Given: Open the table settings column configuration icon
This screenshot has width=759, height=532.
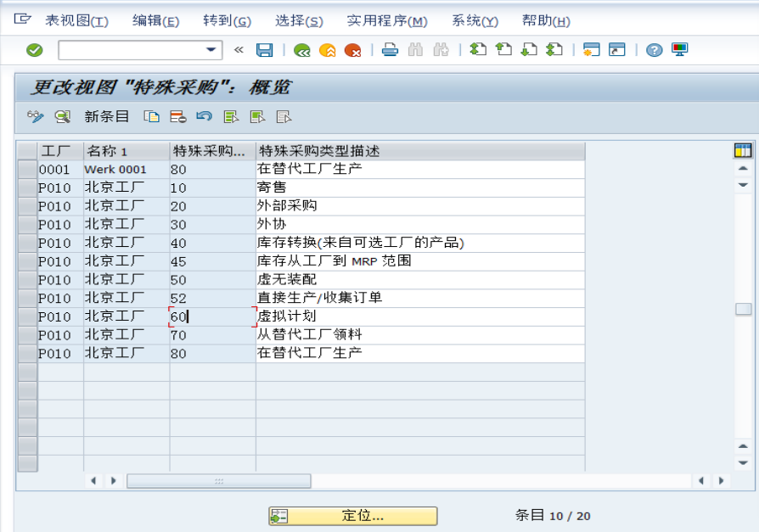Looking at the screenshot, I should point(743,150).
